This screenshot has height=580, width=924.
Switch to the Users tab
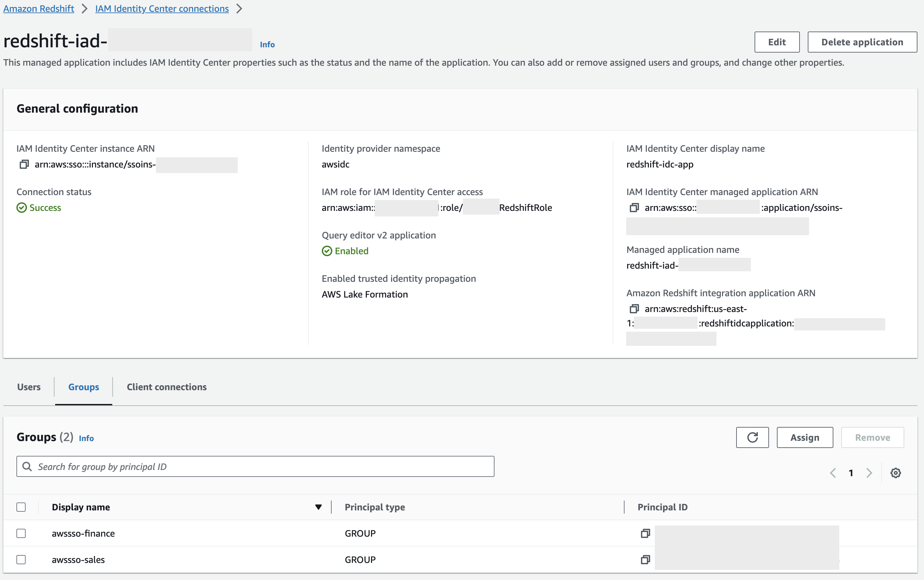tap(29, 387)
